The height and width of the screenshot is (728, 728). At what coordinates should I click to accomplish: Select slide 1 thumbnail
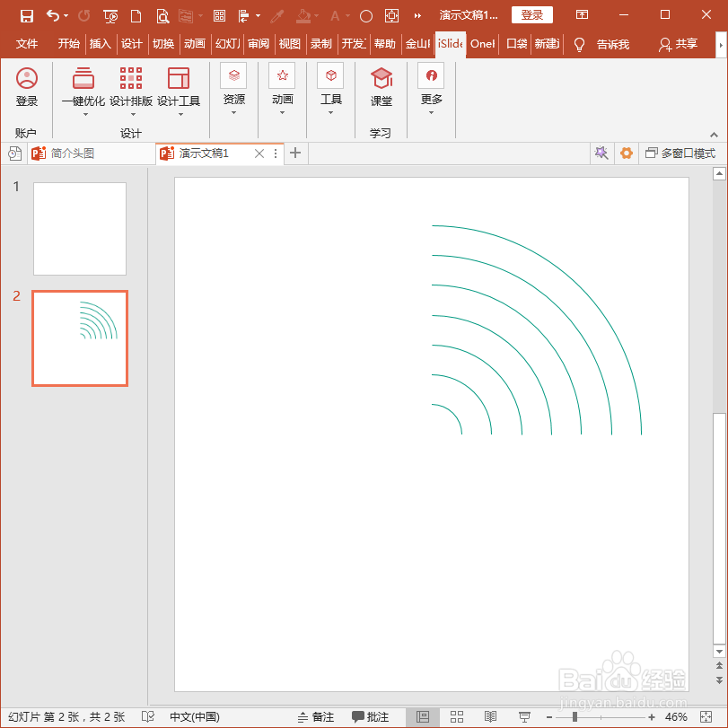(x=80, y=228)
